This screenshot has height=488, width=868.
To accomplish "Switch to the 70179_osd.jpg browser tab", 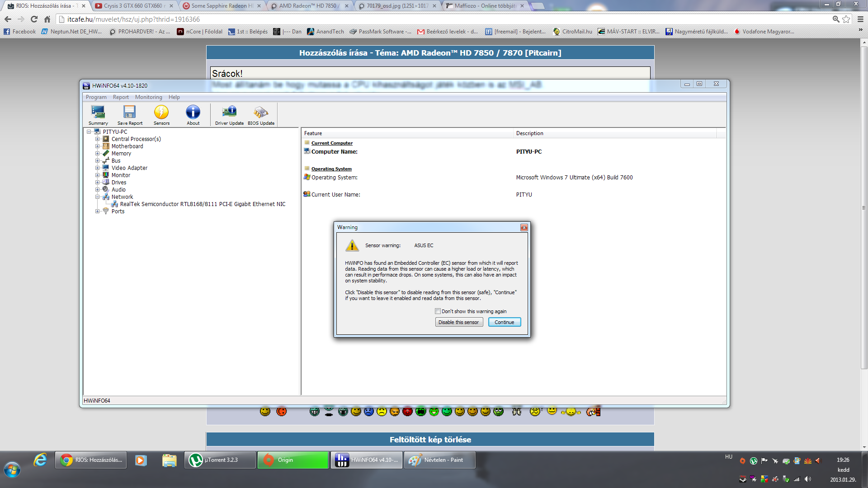I will coord(397,6).
